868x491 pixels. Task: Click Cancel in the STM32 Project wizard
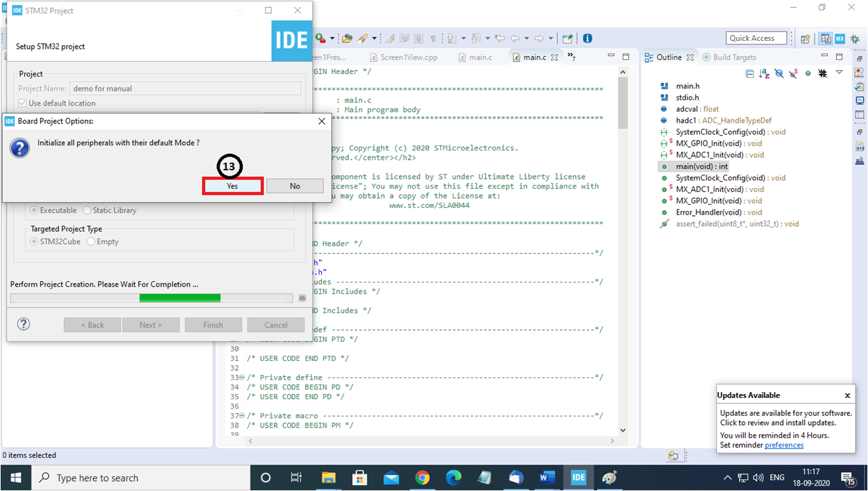[x=276, y=325]
